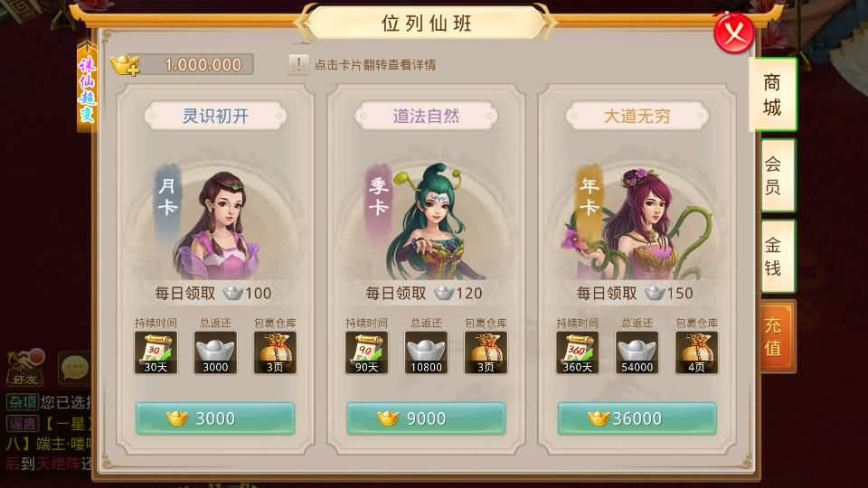Purchase the yearly card for 36000
The width and height of the screenshot is (868, 488).
[637, 418]
